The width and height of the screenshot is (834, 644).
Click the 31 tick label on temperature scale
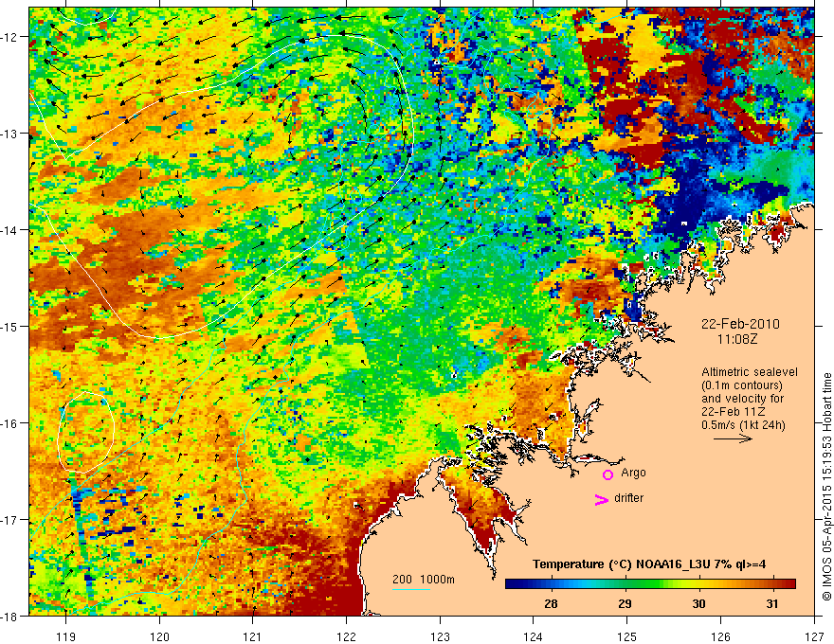(771, 603)
